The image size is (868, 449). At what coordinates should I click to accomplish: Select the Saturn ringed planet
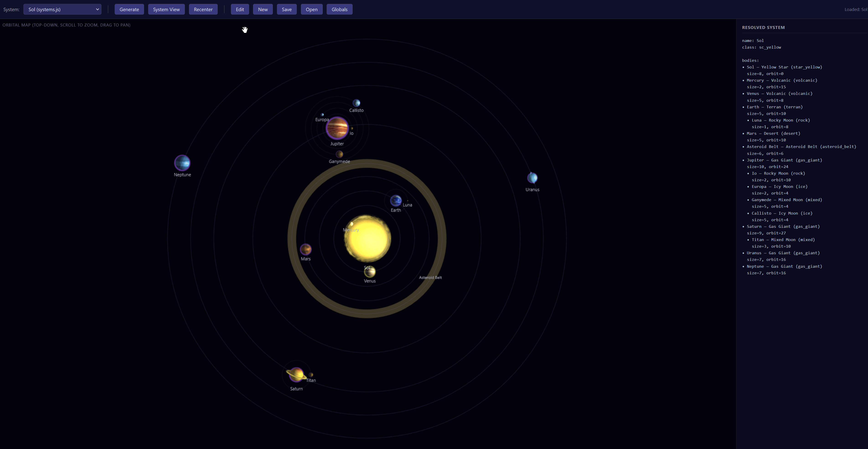pos(296,374)
